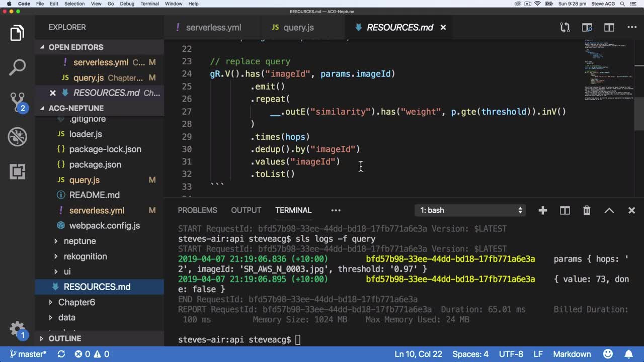The height and width of the screenshot is (362, 644).
Task: Open the Extensions view icon
Action: tap(17, 171)
